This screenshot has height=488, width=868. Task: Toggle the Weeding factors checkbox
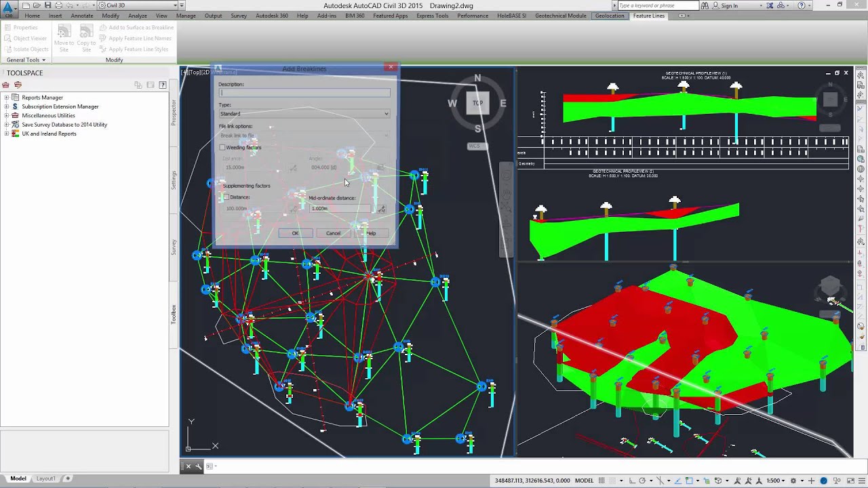pos(222,147)
